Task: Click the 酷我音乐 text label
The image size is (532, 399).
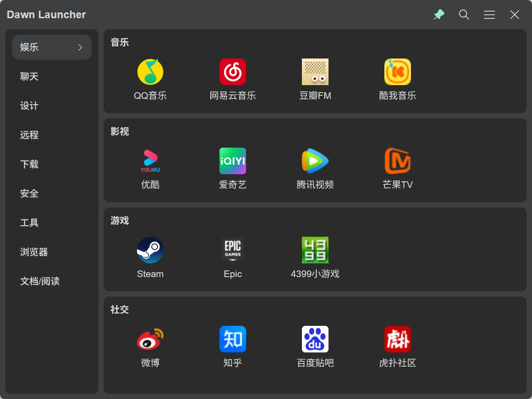Action: coord(398,96)
